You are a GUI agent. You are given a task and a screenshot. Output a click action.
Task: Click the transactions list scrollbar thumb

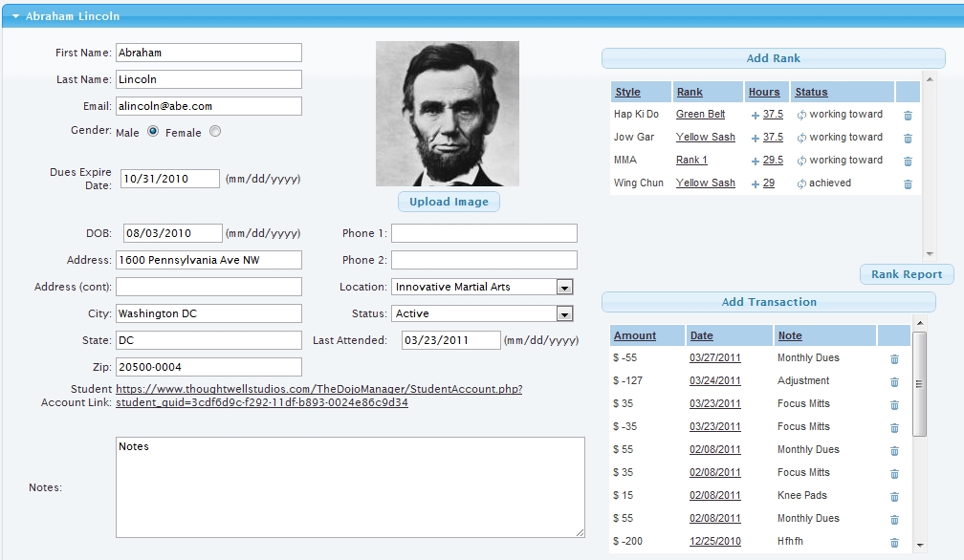tap(919, 384)
